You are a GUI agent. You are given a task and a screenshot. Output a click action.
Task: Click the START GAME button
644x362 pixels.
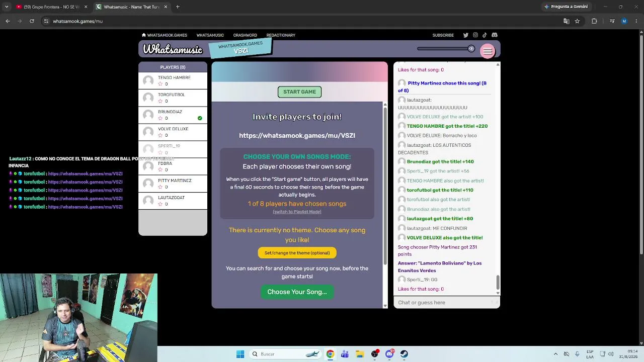pos(299,92)
